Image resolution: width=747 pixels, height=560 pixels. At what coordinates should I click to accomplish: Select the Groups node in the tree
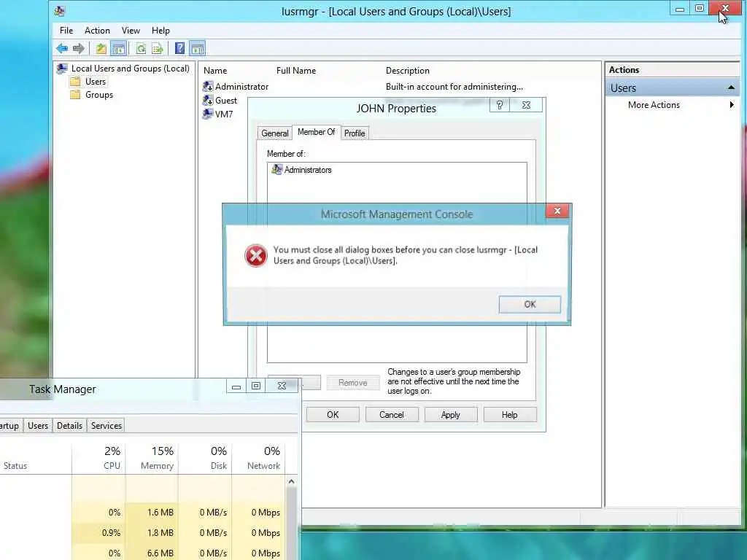[99, 95]
